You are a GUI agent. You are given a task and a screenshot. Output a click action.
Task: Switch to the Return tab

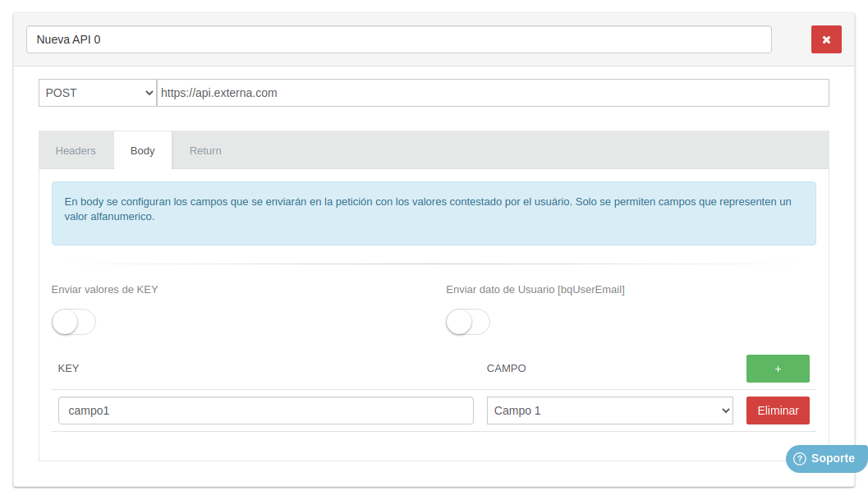(x=205, y=150)
